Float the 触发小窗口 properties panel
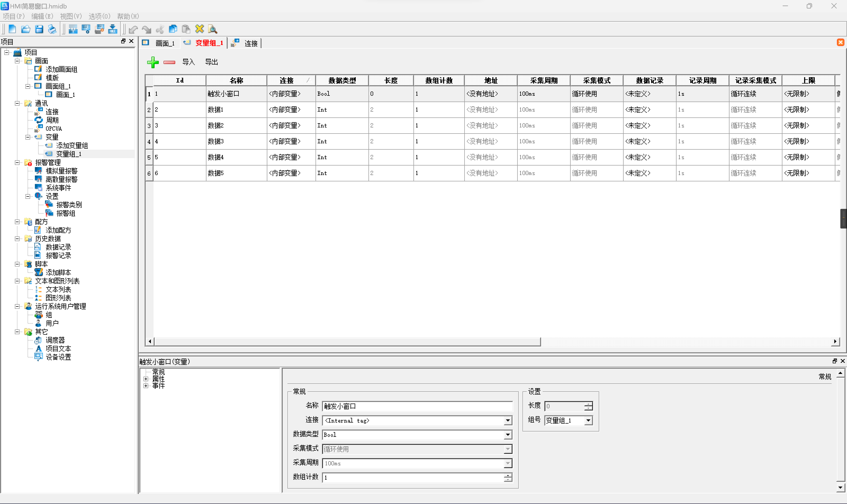 [834, 361]
